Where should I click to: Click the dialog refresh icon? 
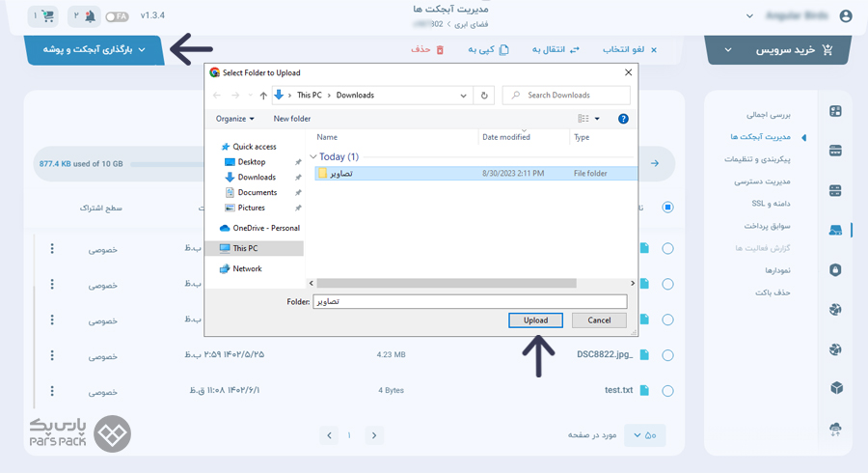(484, 96)
